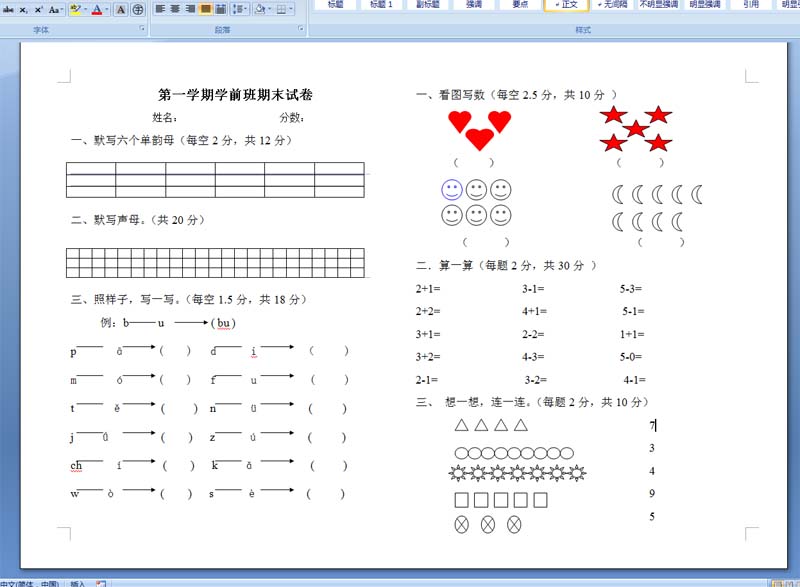The height and width of the screenshot is (587, 800).
Task: Click the paragraph shading bucket icon
Action: pos(260,9)
